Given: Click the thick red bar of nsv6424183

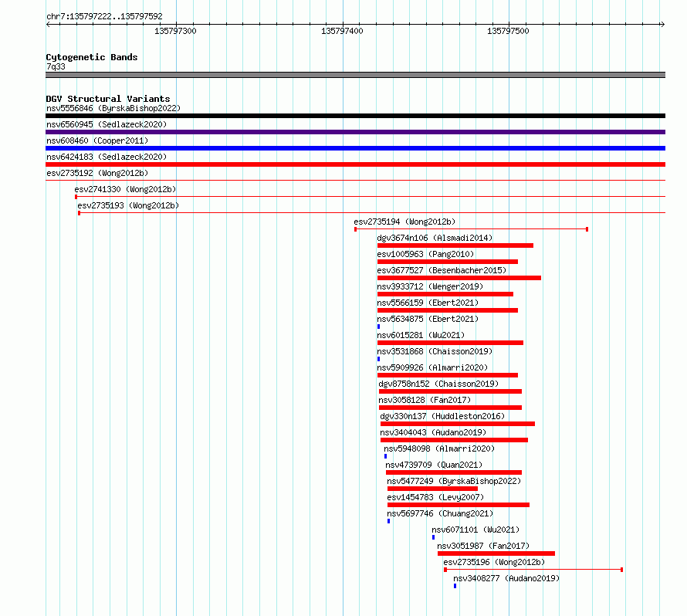Looking at the screenshot, I should (355, 164).
